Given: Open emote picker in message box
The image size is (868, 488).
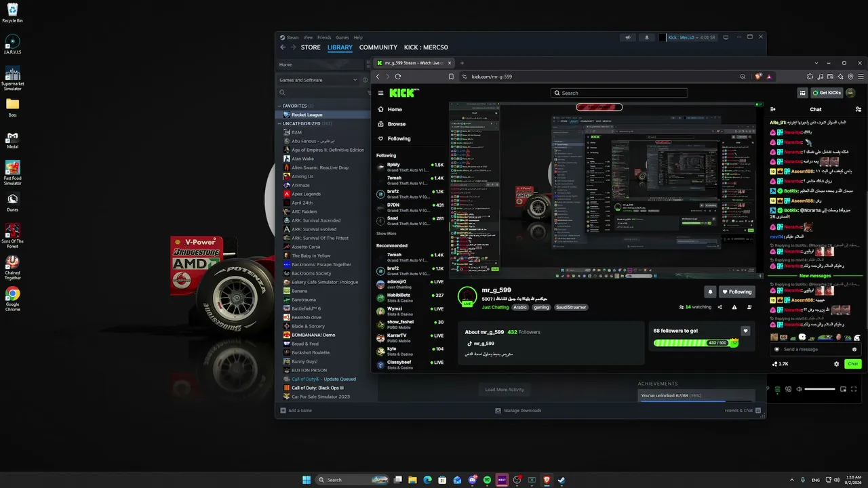Looking at the screenshot, I should click(x=855, y=349).
